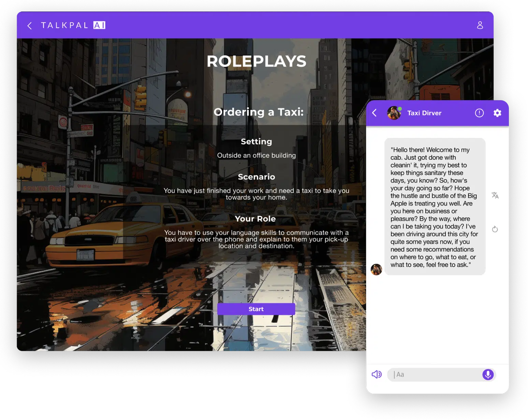Open the settings gear in the chat header
The image size is (528, 420).
tap(498, 113)
